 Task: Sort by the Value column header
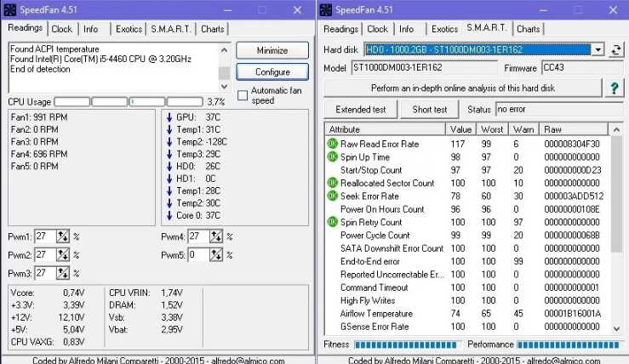pos(461,129)
